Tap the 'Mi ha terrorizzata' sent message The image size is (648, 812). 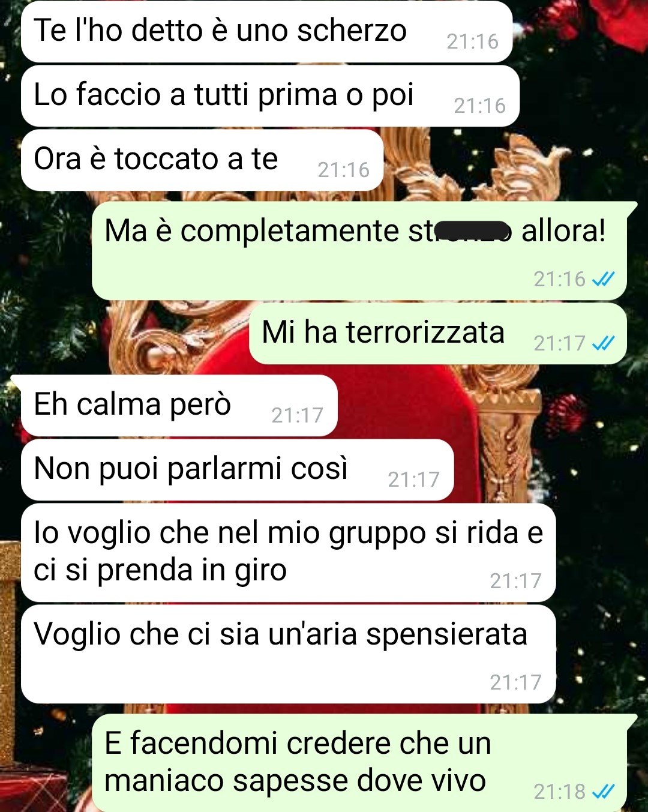click(438, 334)
